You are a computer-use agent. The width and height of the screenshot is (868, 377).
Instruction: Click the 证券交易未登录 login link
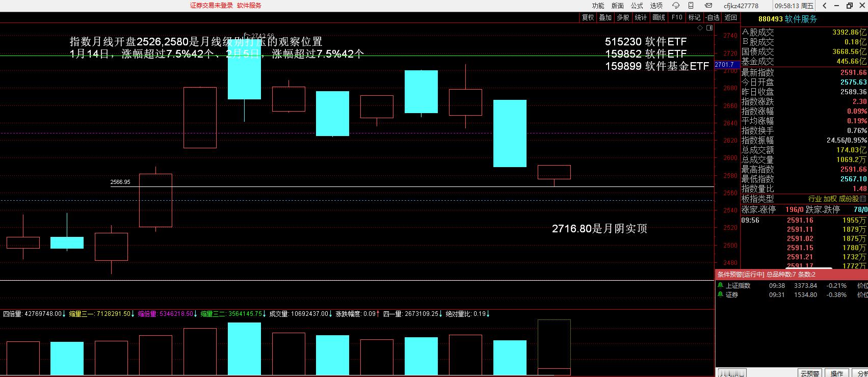coord(212,5)
